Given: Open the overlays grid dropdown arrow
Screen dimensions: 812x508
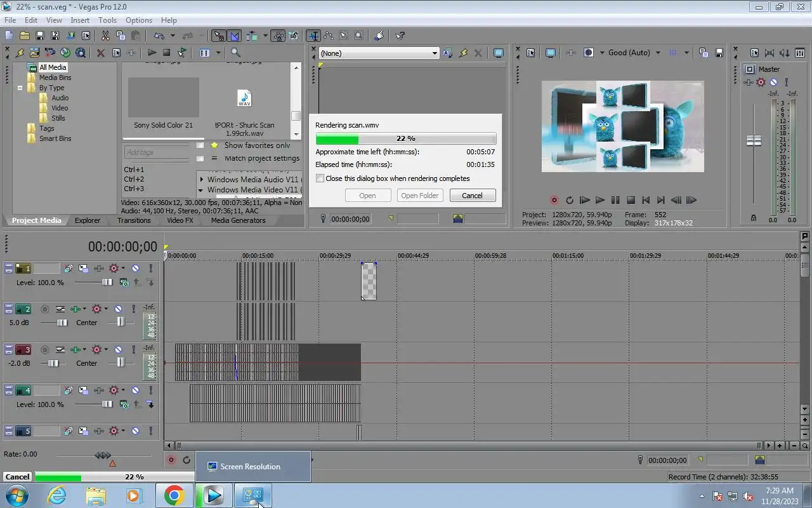Looking at the screenshot, I should click(686, 53).
